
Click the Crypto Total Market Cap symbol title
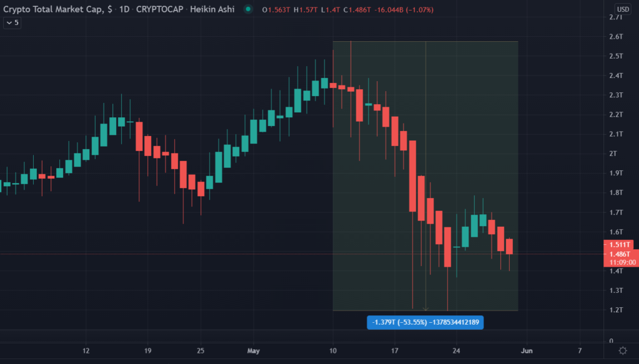point(58,9)
